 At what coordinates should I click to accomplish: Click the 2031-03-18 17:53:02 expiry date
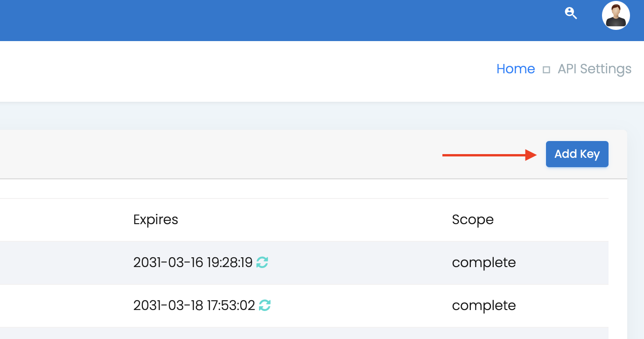pos(195,305)
